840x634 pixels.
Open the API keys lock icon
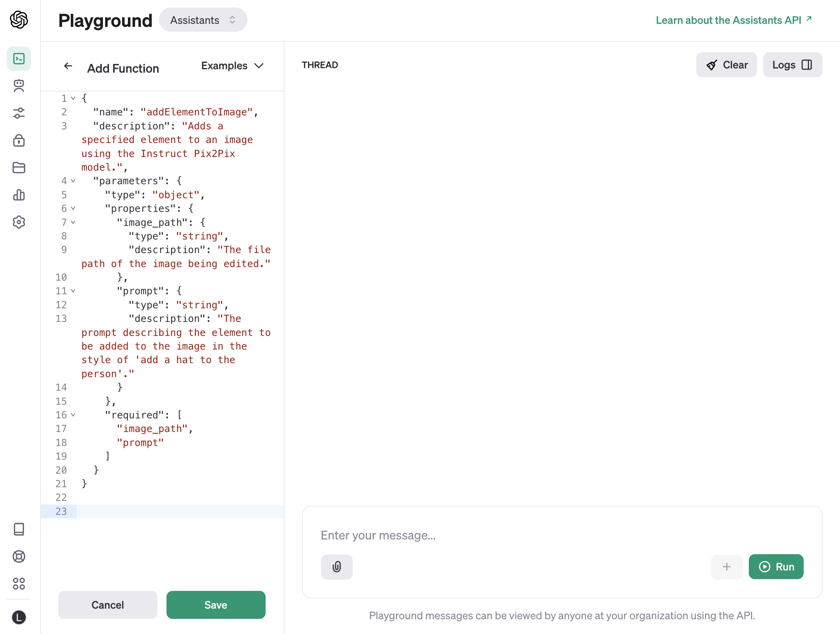(19, 140)
